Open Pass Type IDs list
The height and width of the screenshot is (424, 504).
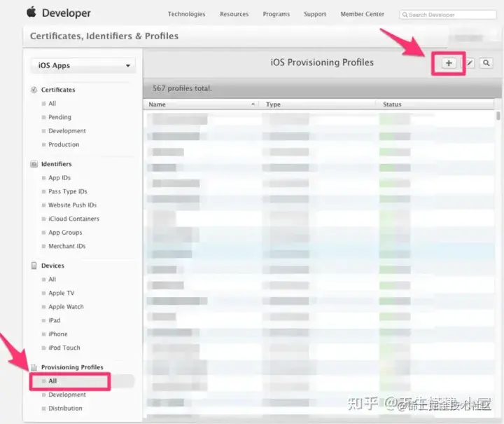(67, 191)
